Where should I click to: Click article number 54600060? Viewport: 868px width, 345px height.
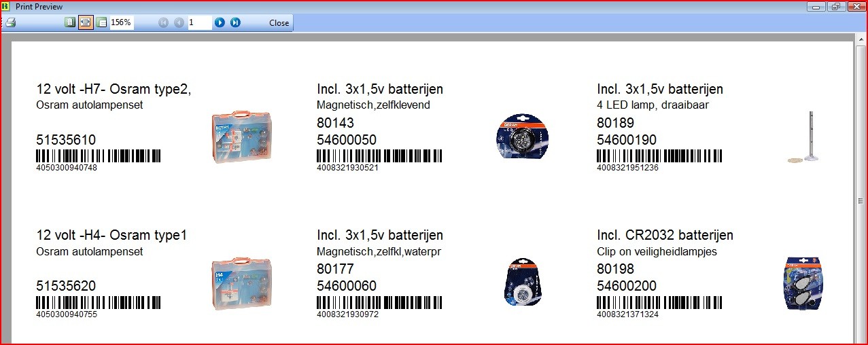click(x=347, y=286)
